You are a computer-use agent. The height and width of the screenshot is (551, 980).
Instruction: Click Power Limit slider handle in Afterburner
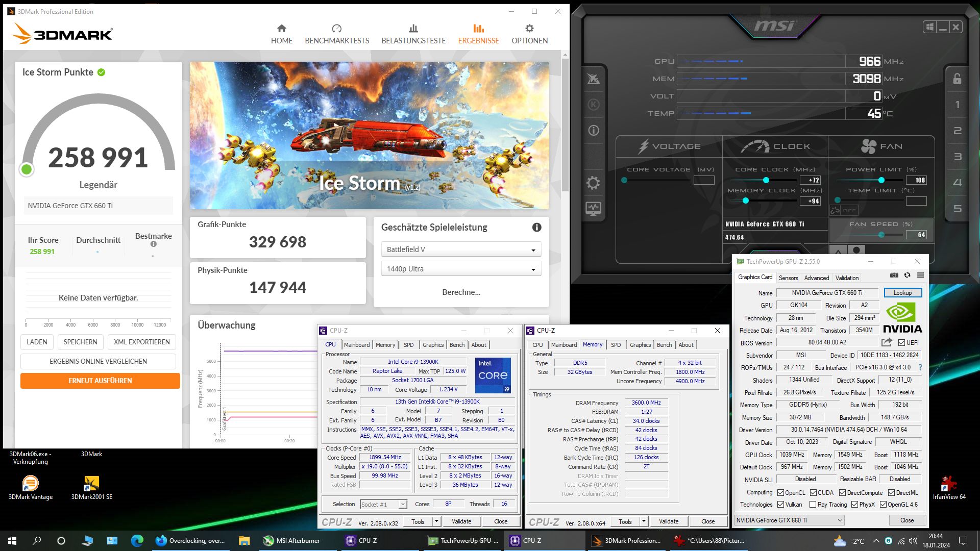[881, 180]
